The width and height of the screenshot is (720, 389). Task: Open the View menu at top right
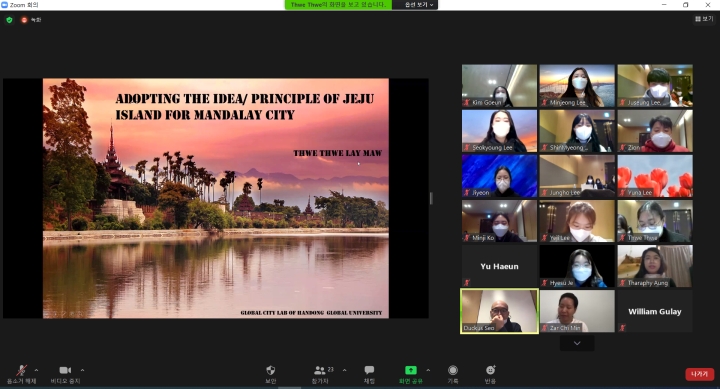coord(704,19)
